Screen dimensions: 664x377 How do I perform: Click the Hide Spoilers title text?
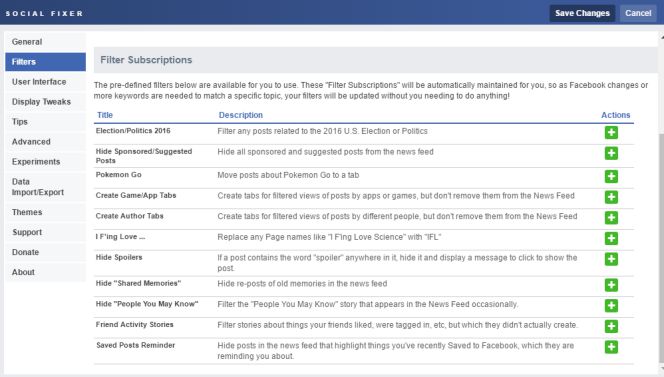[x=119, y=257]
